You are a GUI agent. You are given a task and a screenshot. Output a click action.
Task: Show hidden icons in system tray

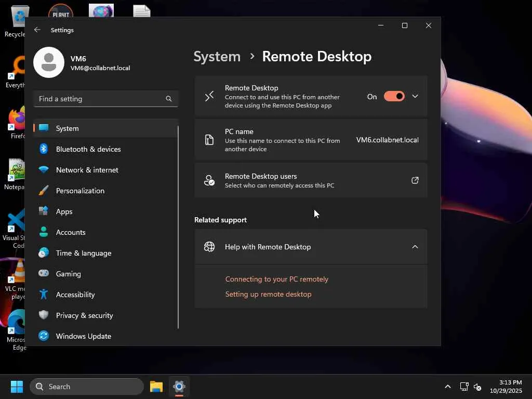pyautogui.click(x=447, y=387)
